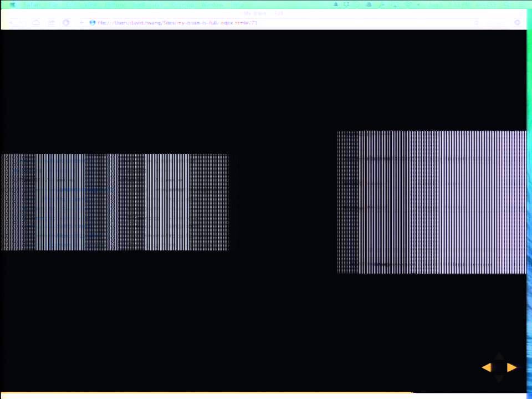The width and height of the screenshot is (532, 399).
Task: Select the left striped slide thumbnail
Action: 115,202
